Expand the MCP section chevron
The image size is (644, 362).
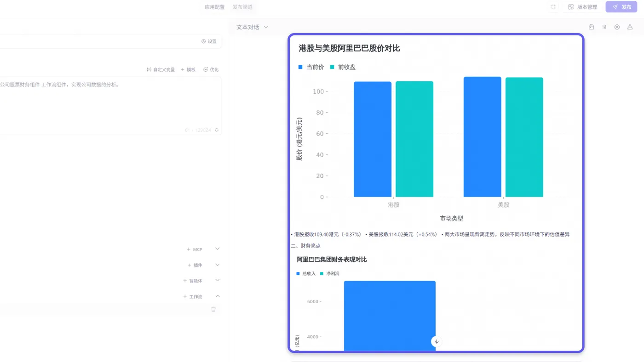tap(218, 249)
